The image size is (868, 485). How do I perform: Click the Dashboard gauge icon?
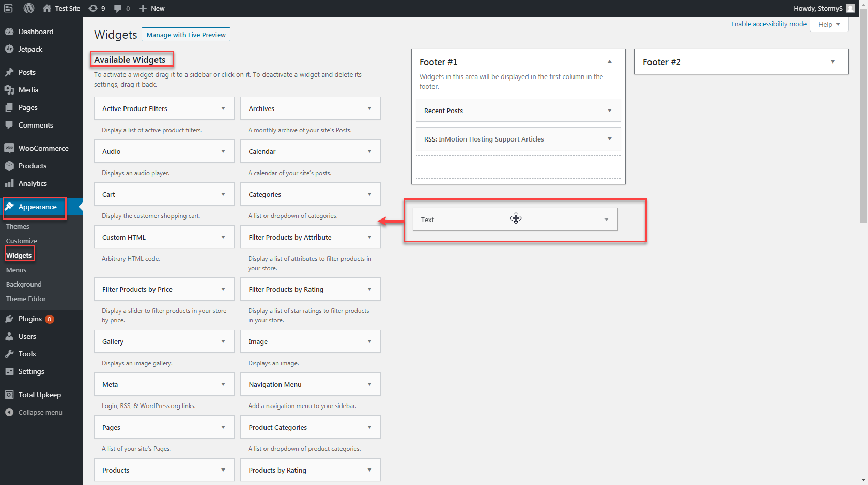click(9, 32)
